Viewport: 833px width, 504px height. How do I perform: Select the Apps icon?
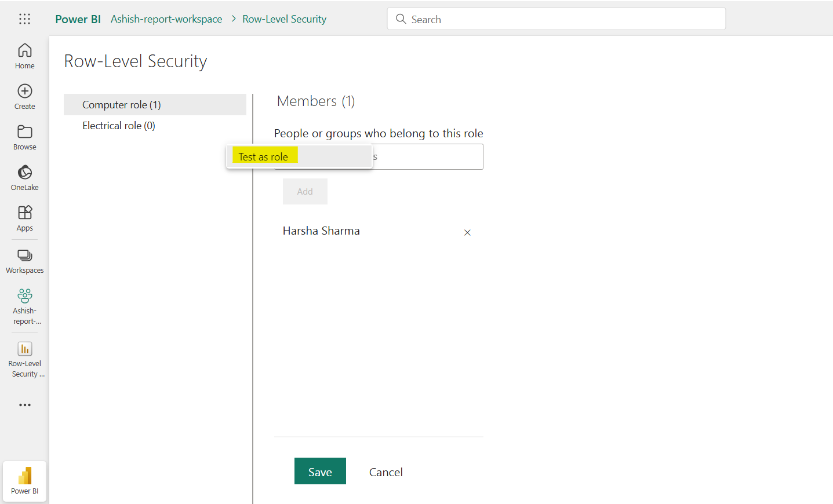pyautogui.click(x=24, y=218)
